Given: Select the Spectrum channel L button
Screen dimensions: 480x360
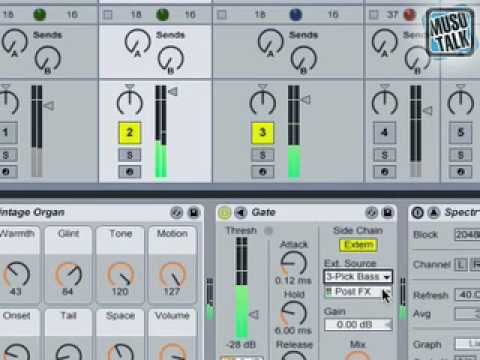Looking at the screenshot, I should tap(461, 265).
